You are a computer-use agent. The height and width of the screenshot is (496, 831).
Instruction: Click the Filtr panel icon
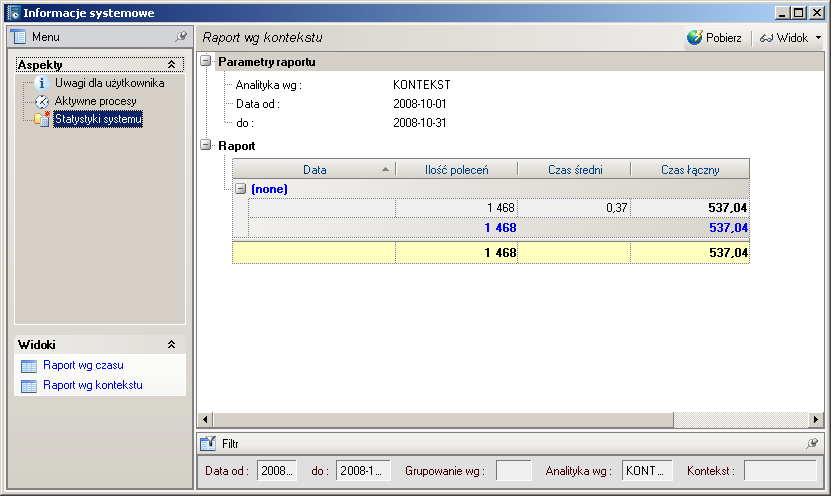(208, 444)
